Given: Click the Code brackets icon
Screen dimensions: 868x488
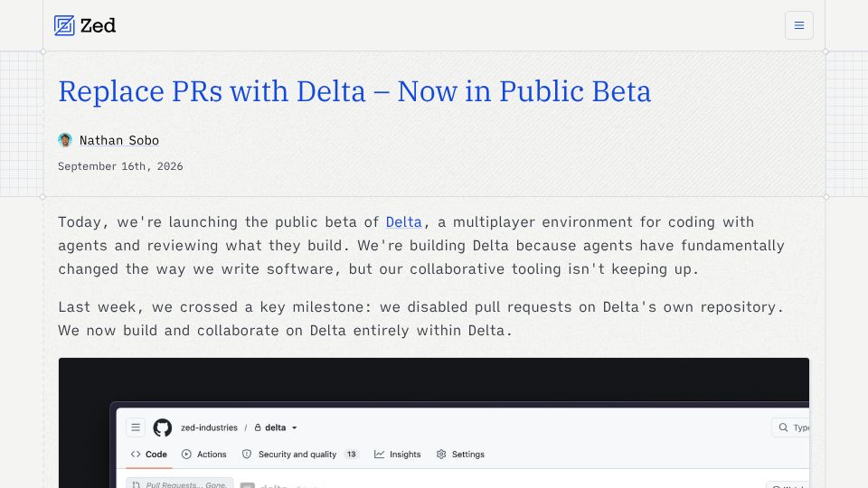Looking at the screenshot, I should click(136, 455).
